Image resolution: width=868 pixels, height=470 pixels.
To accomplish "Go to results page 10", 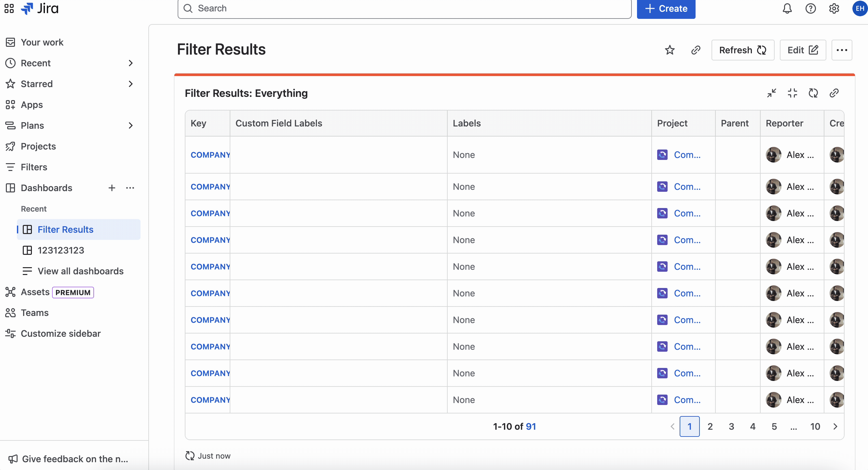I will point(815,426).
